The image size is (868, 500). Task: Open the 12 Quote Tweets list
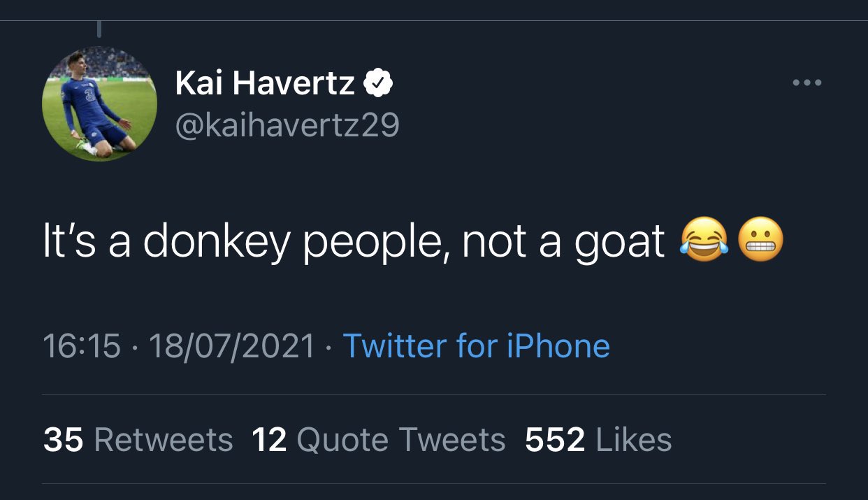(x=378, y=440)
